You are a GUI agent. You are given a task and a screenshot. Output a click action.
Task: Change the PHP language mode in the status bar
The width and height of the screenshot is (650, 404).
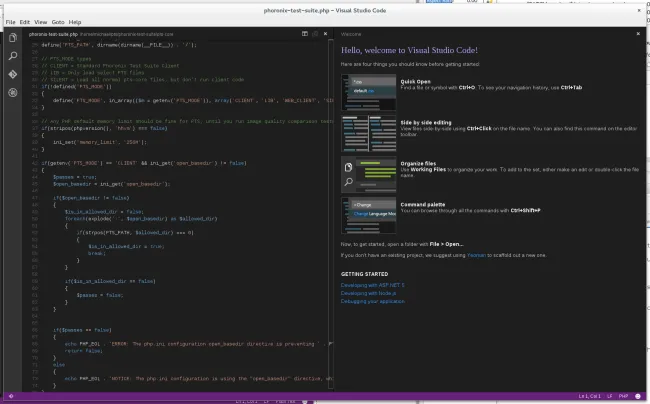coord(625,398)
